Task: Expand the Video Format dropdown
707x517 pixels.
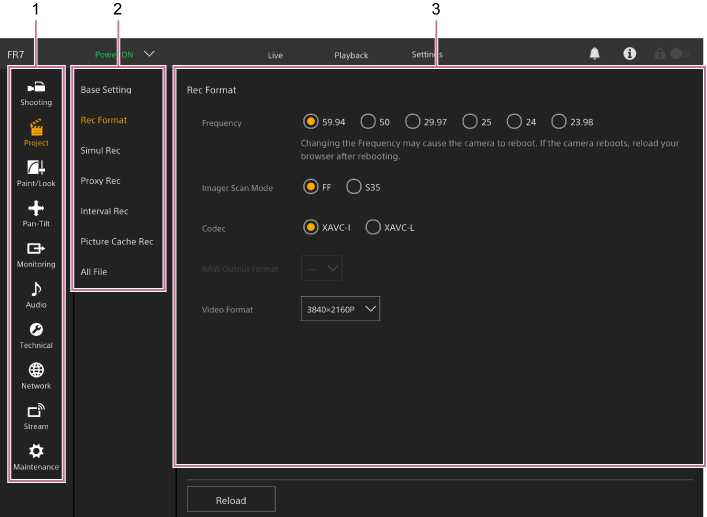Action: tap(340, 310)
